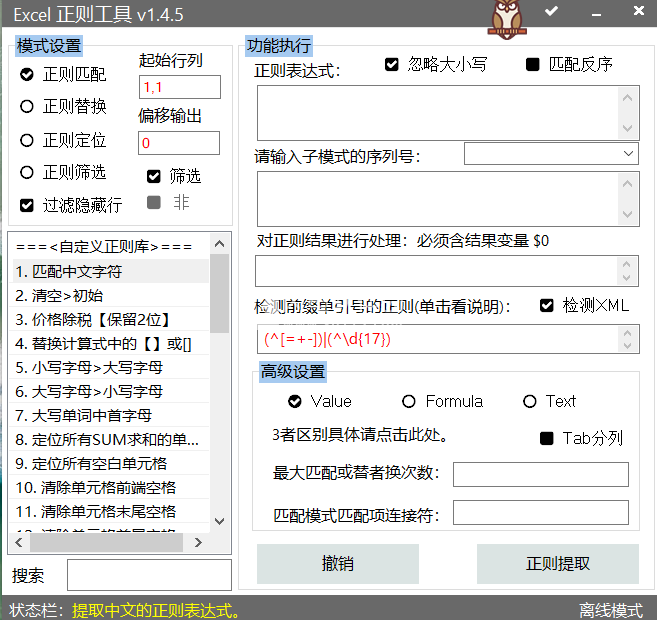Click the 最大匹配或替换次数 input field
This screenshot has width=657, height=620.
(541, 474)
